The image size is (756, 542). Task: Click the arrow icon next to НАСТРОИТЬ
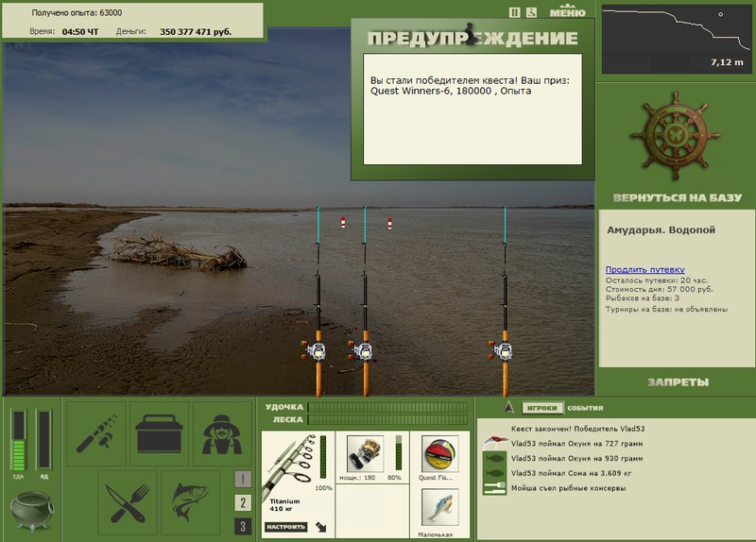pyautogui.click(x=321, y=527)
